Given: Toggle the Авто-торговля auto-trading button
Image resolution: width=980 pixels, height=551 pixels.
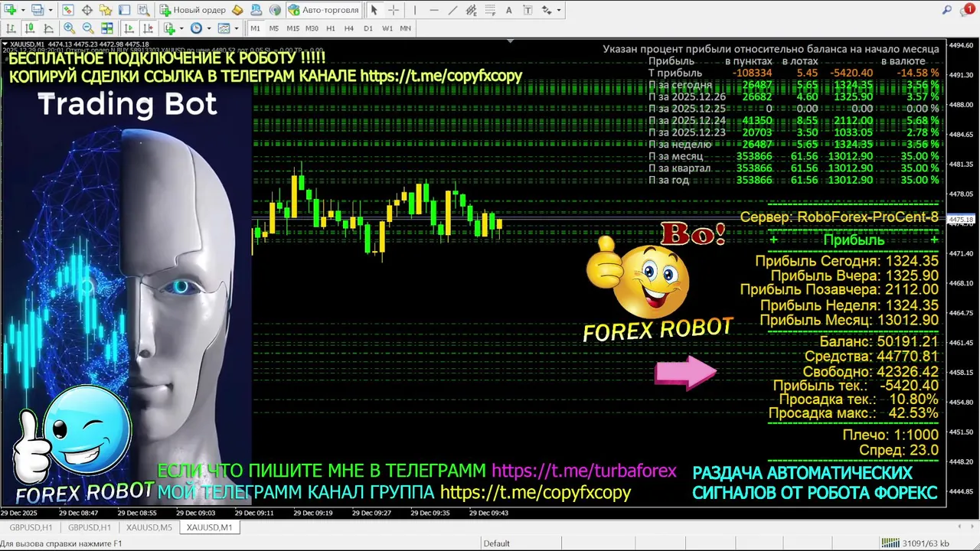Looking at the screenshot, I should tap(324, 10).
